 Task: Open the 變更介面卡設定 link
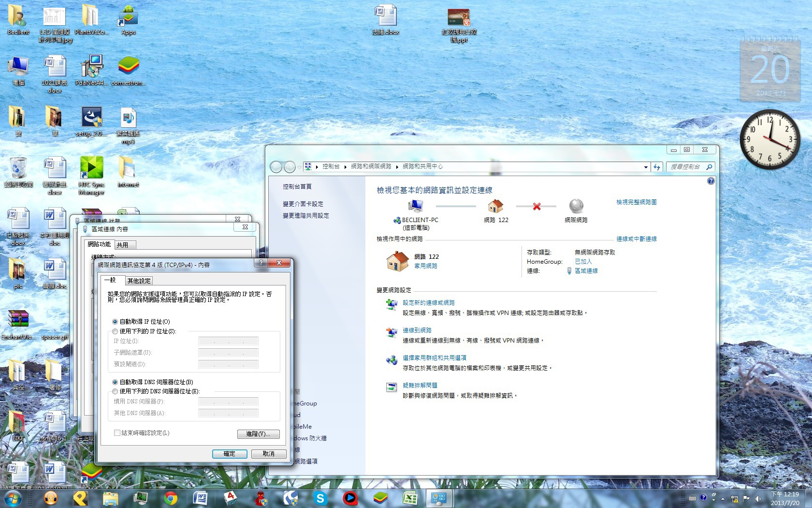[303, 204]
